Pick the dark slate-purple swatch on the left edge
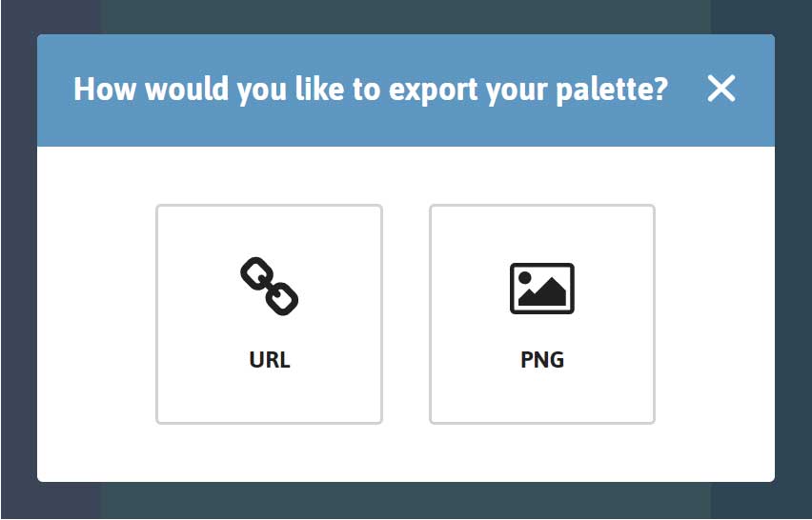The image size is (812, 520). tap(17, 260)
